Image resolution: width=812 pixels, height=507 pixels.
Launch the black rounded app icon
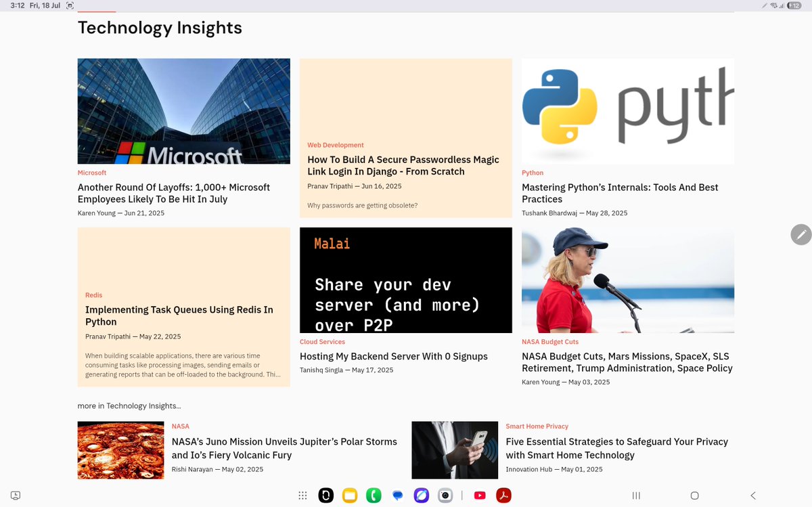[x=326, y=495]
